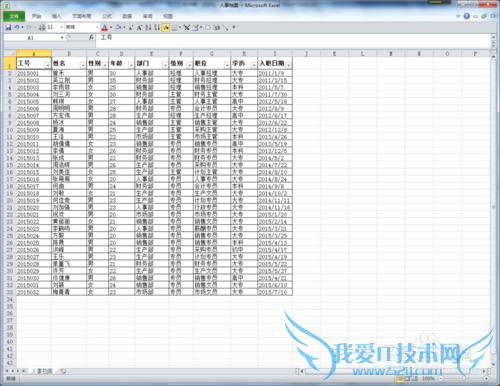This screenshot has height=386, width=500.
Task: Switch to the 插入 Insert ribbon tab
Action: click(x=56, y=16)
